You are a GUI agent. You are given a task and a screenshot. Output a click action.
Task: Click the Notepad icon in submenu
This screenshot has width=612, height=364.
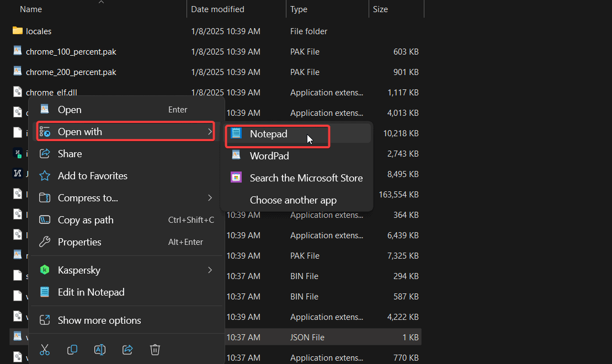236,133
